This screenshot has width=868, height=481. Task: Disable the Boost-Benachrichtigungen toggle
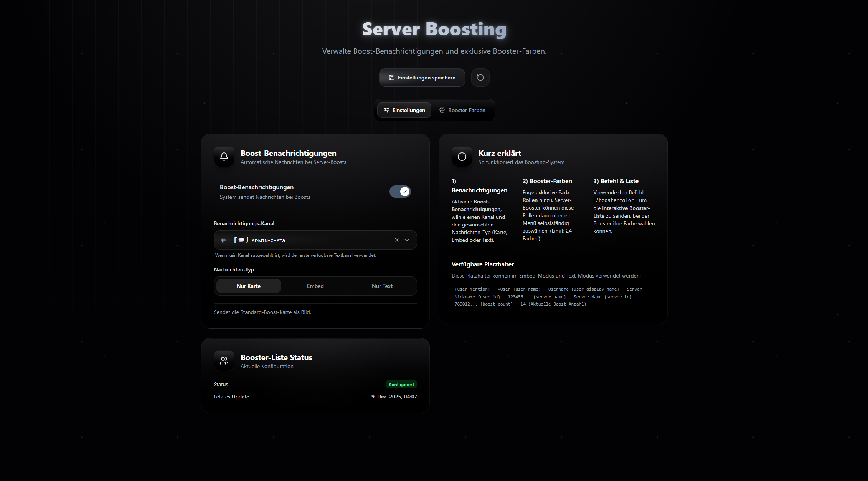pyautogui.click(x=400, y=191)
